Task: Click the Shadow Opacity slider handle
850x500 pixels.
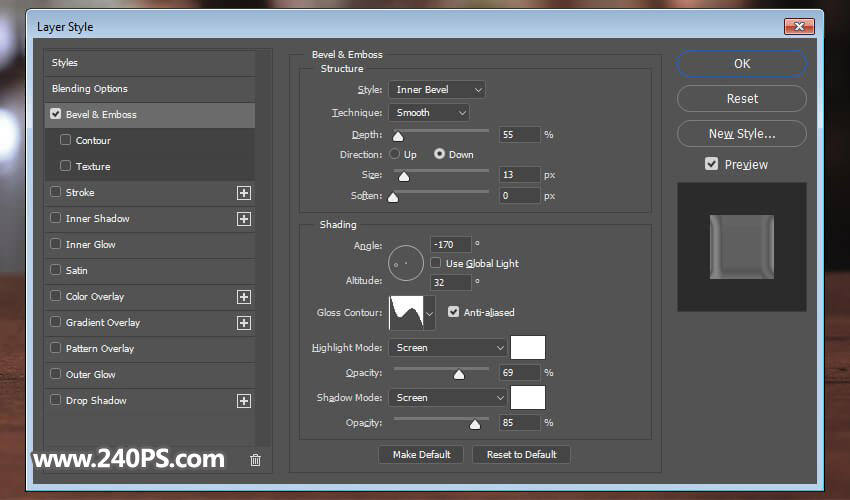Action: (475, 424)
